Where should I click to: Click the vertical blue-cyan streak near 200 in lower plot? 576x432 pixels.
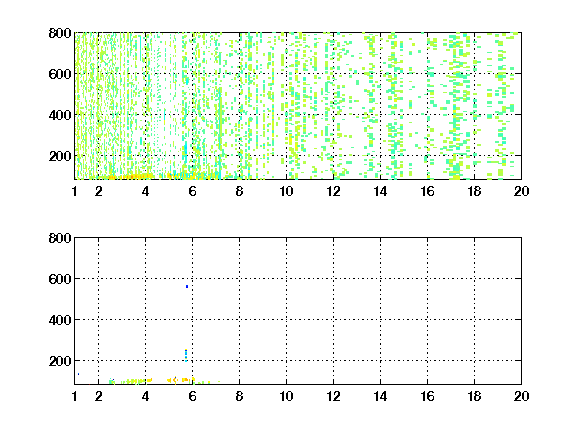[x=186, y=355]
